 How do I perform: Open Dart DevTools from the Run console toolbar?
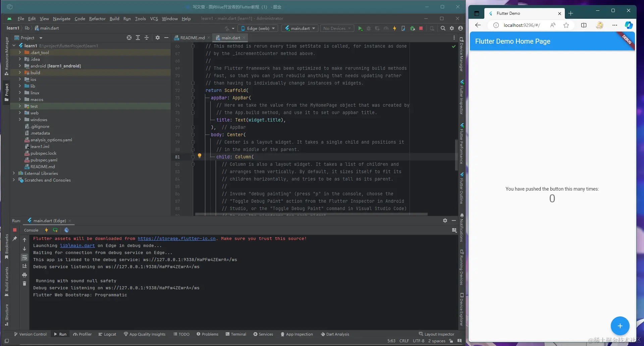[x=66, y=230]
